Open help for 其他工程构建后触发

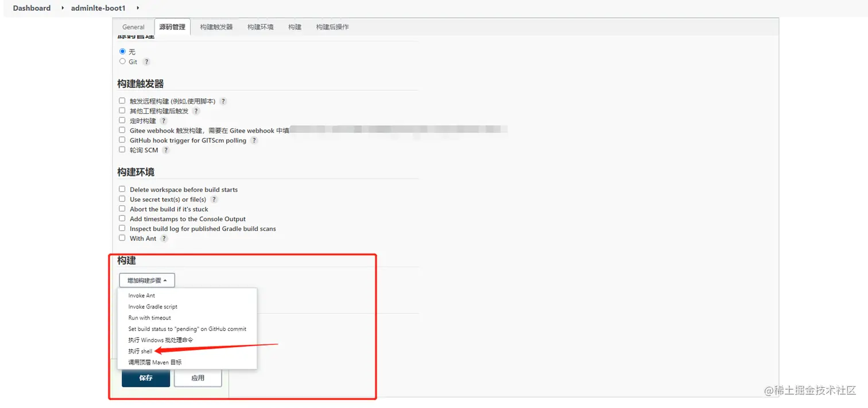coord(196,111)
